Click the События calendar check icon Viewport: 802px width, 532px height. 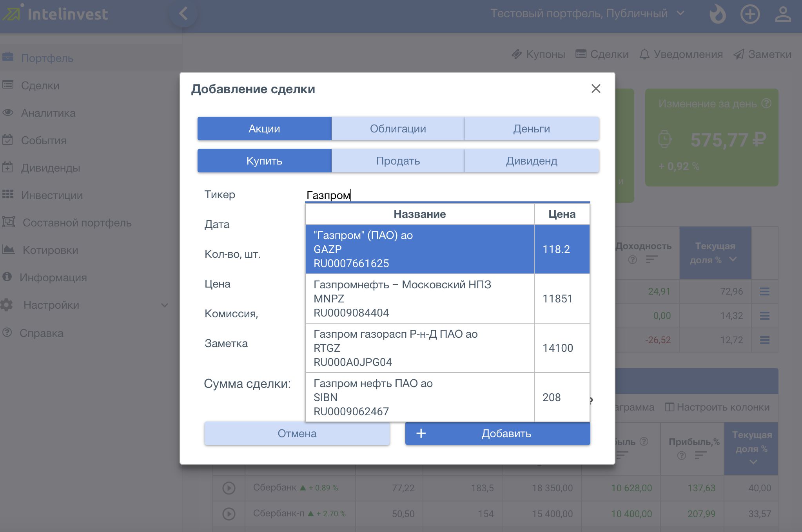(8, 140)
